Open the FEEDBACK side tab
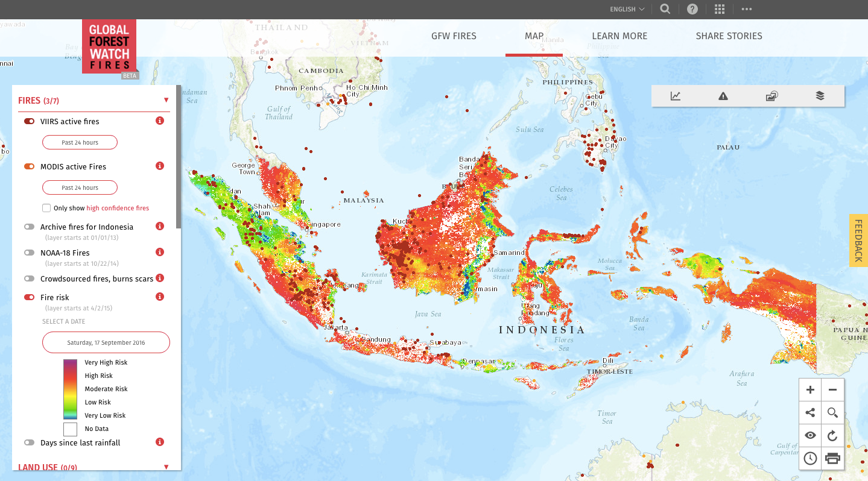 [x=858, y=240]
